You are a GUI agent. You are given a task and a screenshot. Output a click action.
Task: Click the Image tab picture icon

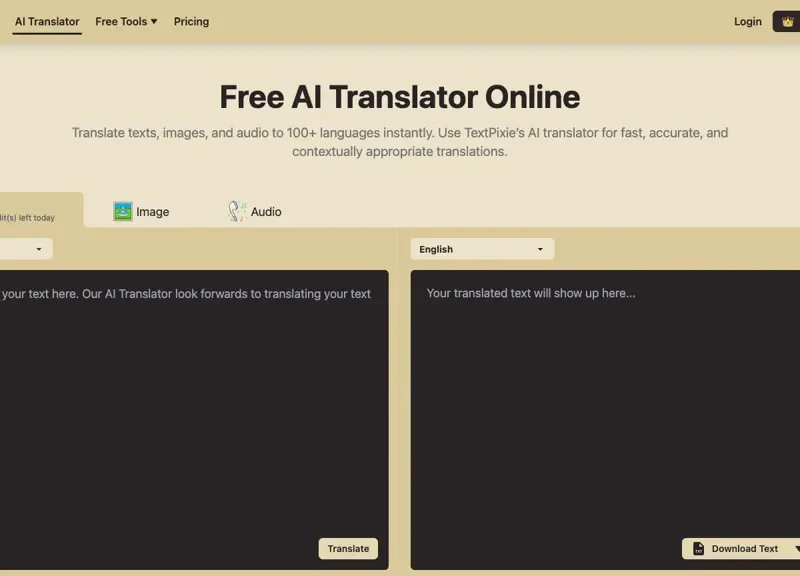pos(122,211)
